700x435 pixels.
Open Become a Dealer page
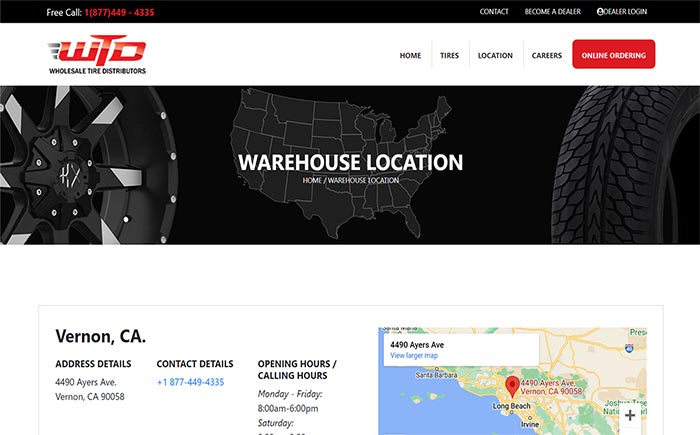553,12
